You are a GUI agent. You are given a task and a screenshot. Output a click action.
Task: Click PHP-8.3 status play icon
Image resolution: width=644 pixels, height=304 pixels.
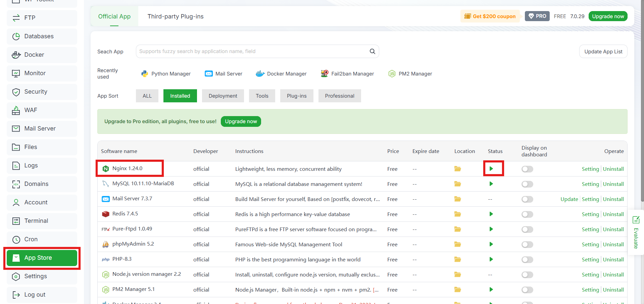pos(491,259)
